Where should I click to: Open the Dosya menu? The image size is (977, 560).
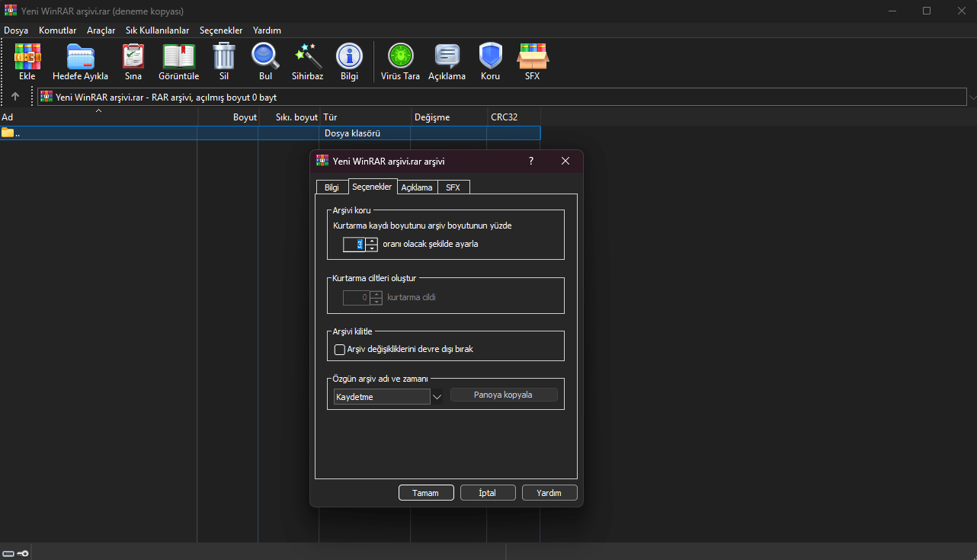coord(16,30)
